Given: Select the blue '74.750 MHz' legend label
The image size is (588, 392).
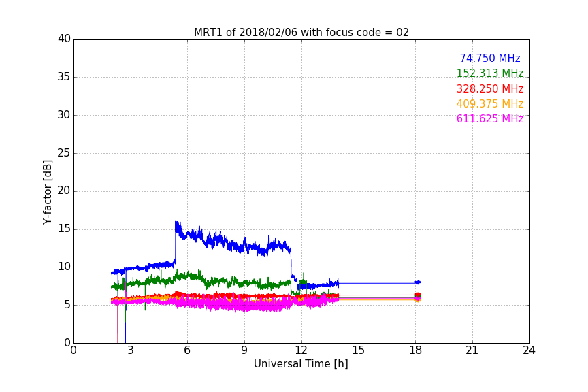Looking at the screenshot, I should (x=490, y=58).
